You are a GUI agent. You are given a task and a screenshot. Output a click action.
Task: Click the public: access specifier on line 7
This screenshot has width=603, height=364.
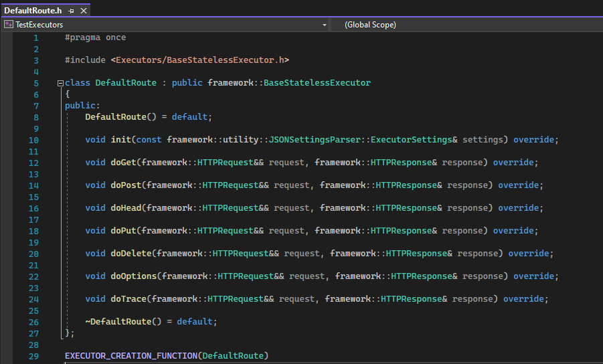click(82, 105)
